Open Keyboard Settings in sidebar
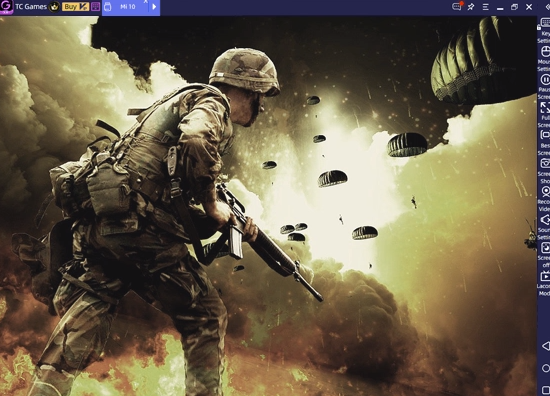Image resolution: width=550 pixels, height=396 pixels. coord(545,30)
